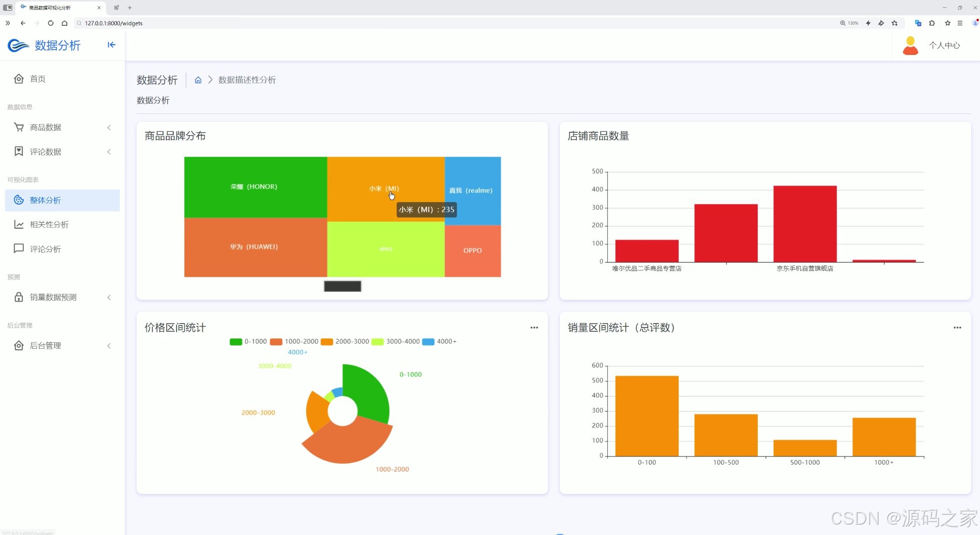980x535 pixels.
Task: Toggle the 4000+ legend item
Action: coord(439,342)
